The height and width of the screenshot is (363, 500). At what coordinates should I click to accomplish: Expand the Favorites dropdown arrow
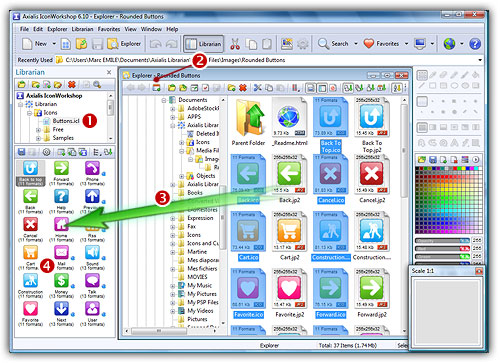pyautogui.click(x=406, y=44)
